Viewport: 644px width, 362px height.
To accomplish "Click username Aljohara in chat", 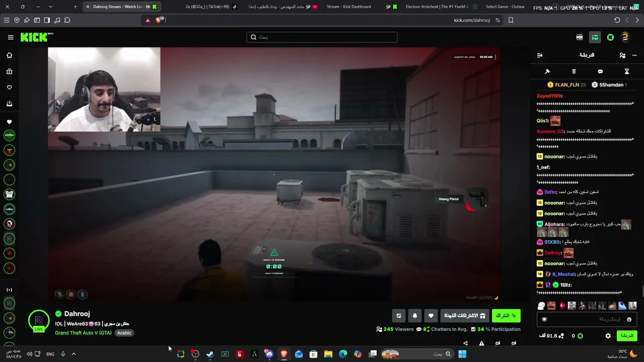I will point(554,224).
